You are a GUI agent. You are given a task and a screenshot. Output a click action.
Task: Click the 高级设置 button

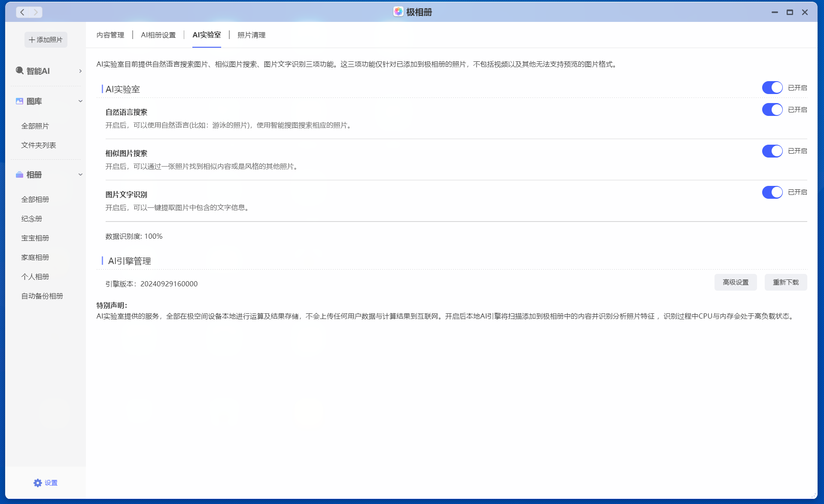(x=735, y=282)
